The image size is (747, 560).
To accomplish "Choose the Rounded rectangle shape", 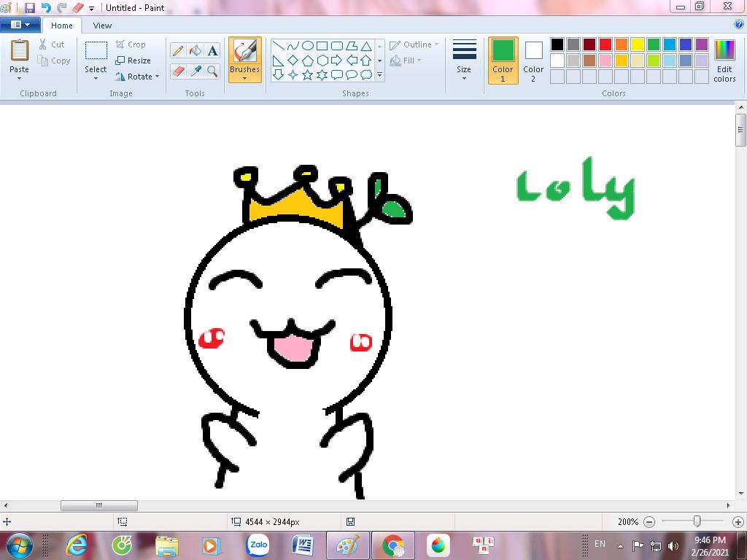I will (337, 46).
